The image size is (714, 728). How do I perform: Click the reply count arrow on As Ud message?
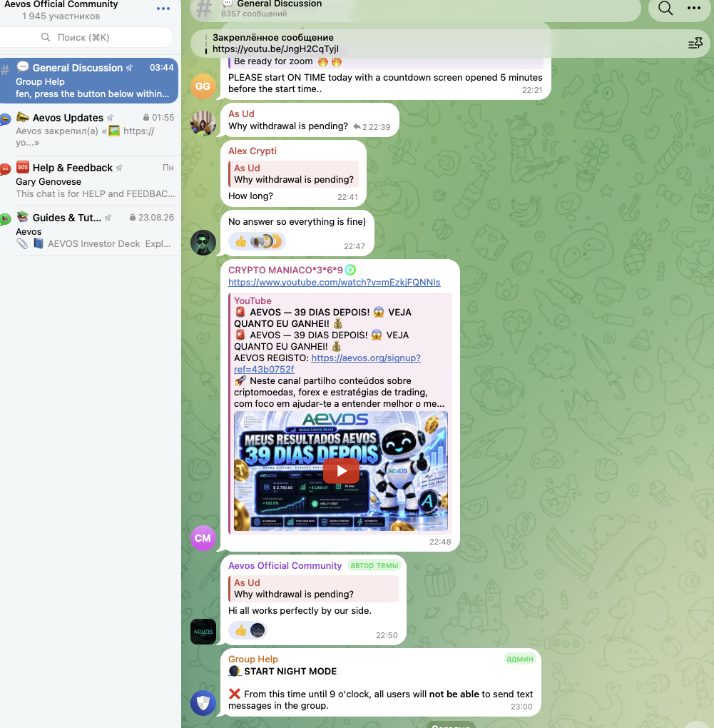357,127
